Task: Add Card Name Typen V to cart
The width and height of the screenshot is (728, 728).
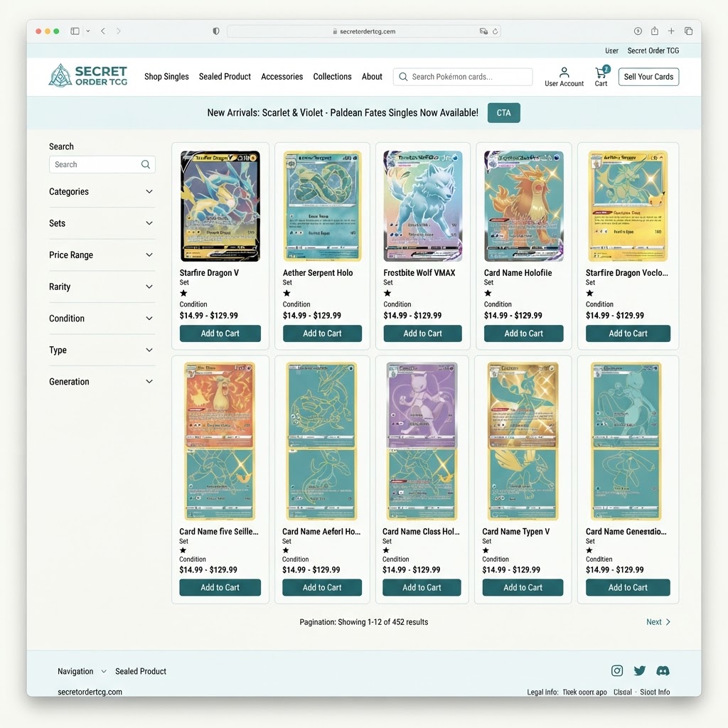Action: tap(523, 587)
